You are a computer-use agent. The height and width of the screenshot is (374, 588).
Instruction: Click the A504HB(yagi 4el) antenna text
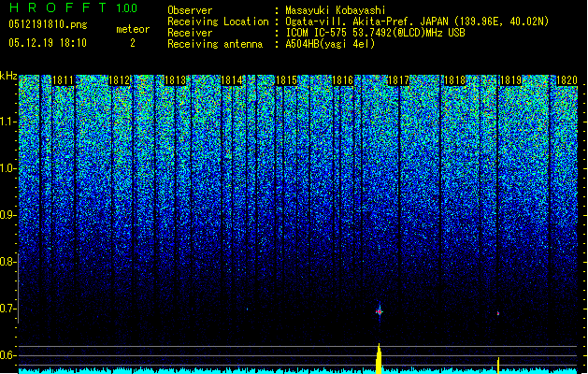(x=330, y=44)
